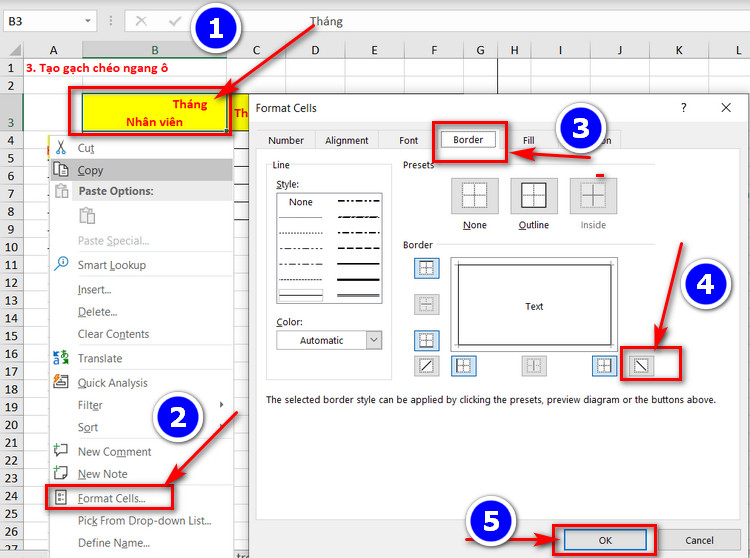Switch to the Border tab

(468, 140)
